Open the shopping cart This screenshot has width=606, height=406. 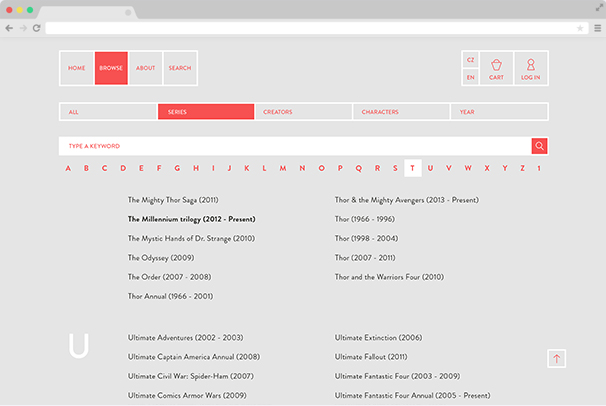496,68
